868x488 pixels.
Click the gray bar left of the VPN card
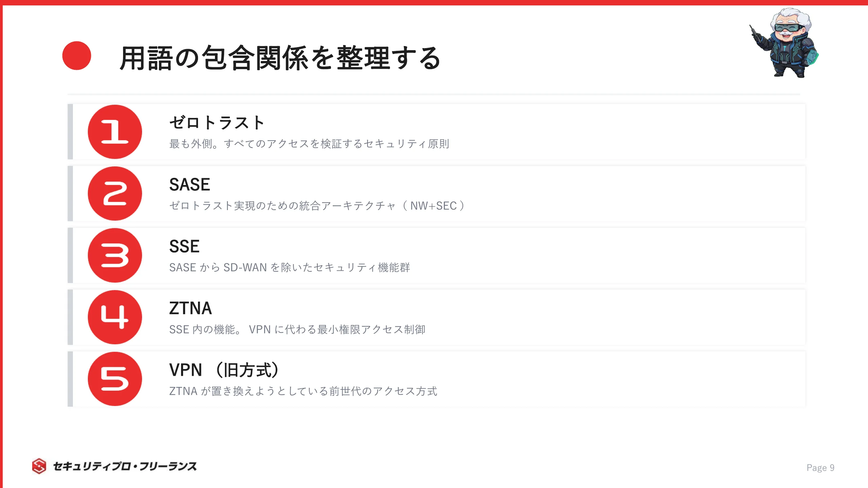(70, 379)
